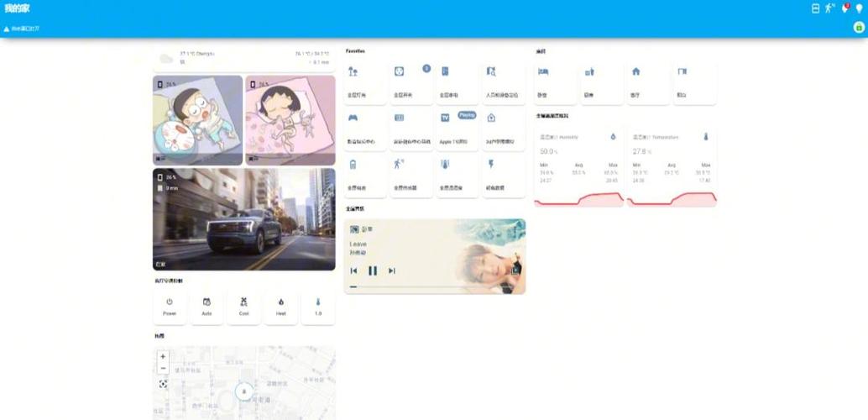Viewport: 868px width, 420px height.
Task: Open the appliances card with refrigerator icon
Action: click(458, 83)
